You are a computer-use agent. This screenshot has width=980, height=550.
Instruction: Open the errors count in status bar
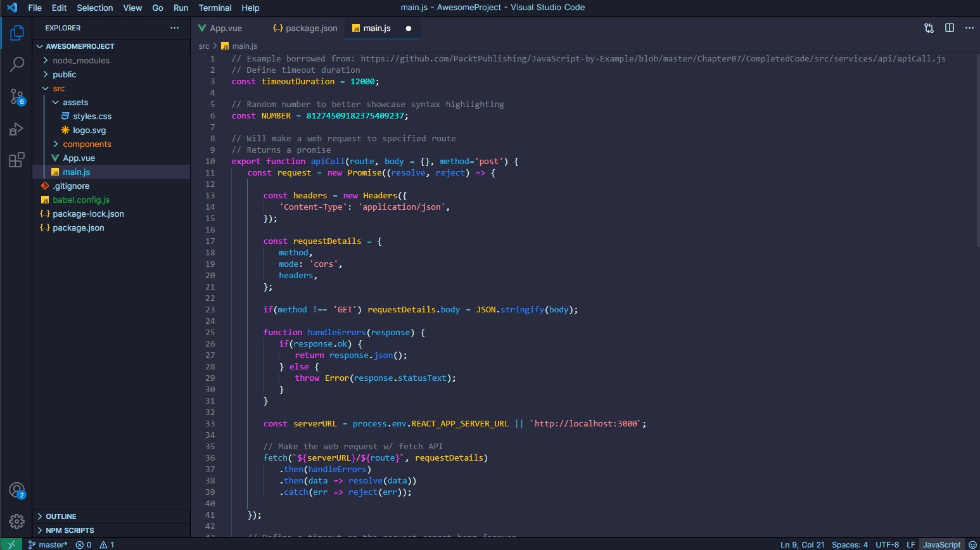point(84,544)
